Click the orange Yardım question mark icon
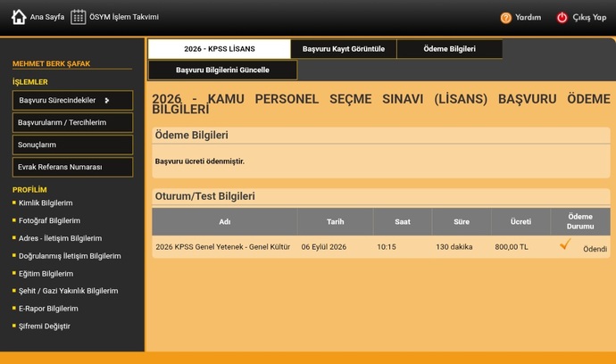Image resolution: width=616 pixels, height=364 pixels. (506, 18)
